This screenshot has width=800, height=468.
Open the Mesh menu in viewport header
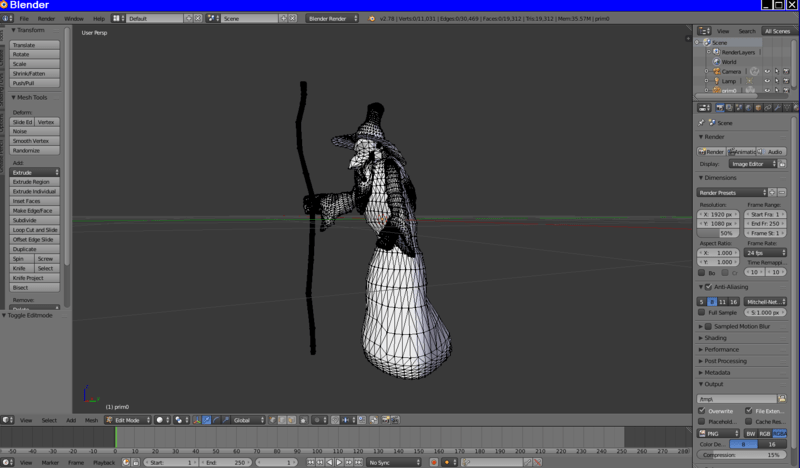tap(91, 420)
